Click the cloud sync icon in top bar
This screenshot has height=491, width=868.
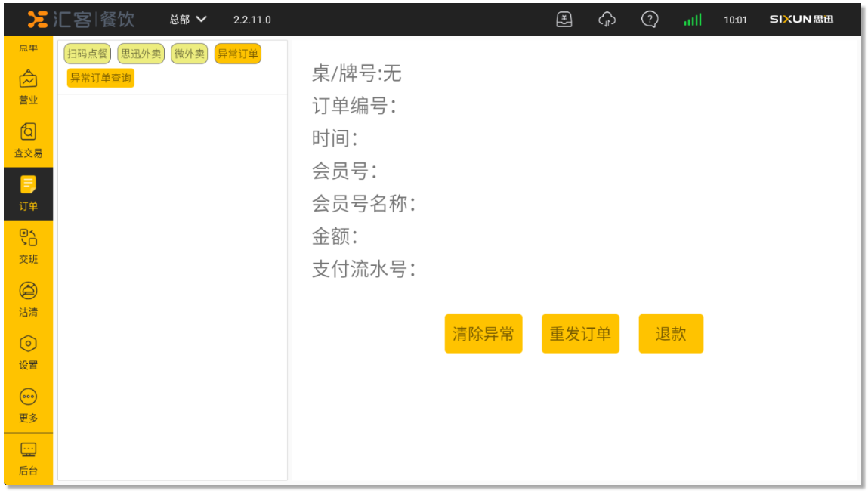pyautogui.click(x=607, y=20)
